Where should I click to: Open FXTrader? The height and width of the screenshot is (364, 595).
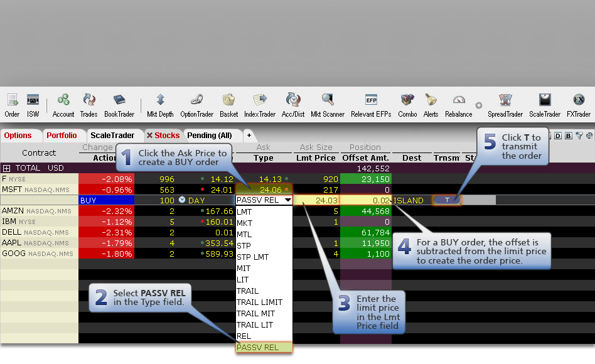[579, 105]
